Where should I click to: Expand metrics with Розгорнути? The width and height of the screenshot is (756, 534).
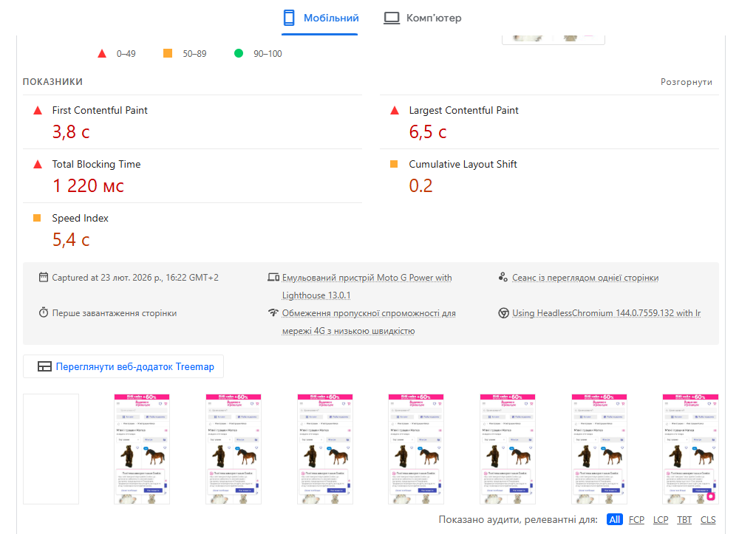pos(686,82)
